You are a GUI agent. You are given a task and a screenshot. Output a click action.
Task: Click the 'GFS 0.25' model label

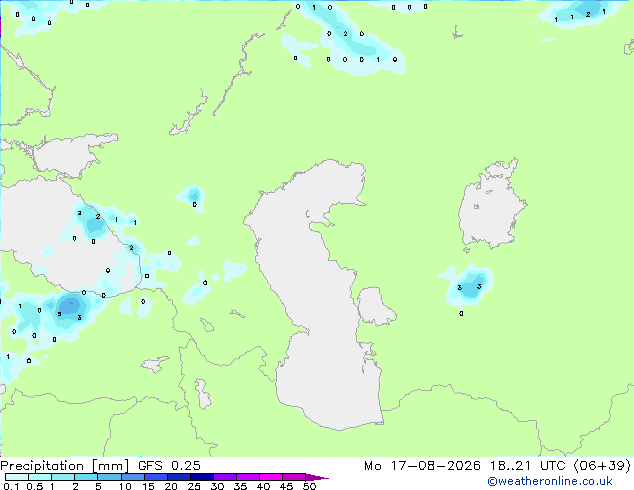169,466
